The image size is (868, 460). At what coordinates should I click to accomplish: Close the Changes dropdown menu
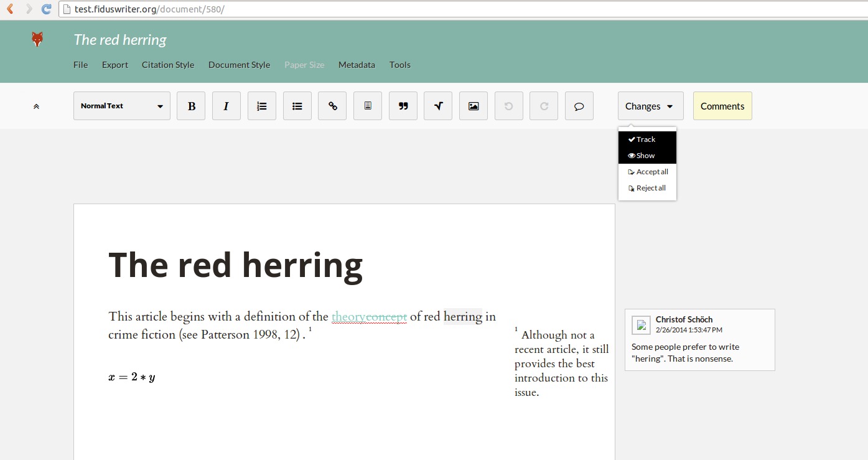coord(650,106)
